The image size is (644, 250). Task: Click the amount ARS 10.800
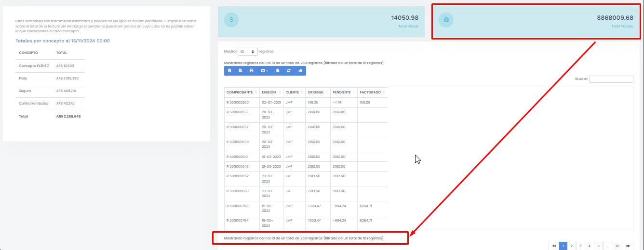point(65,66)
